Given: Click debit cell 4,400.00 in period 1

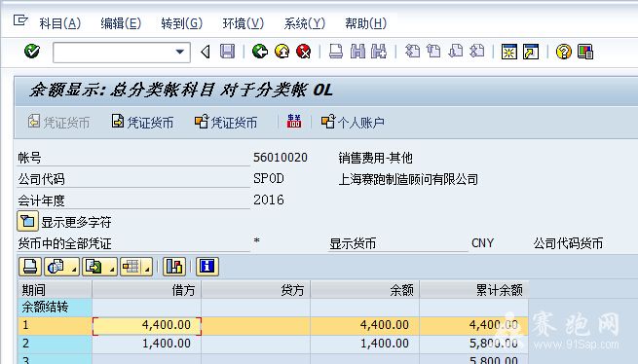Looking at the screenshot, I should pyautogui.click(x=146, y=325).
